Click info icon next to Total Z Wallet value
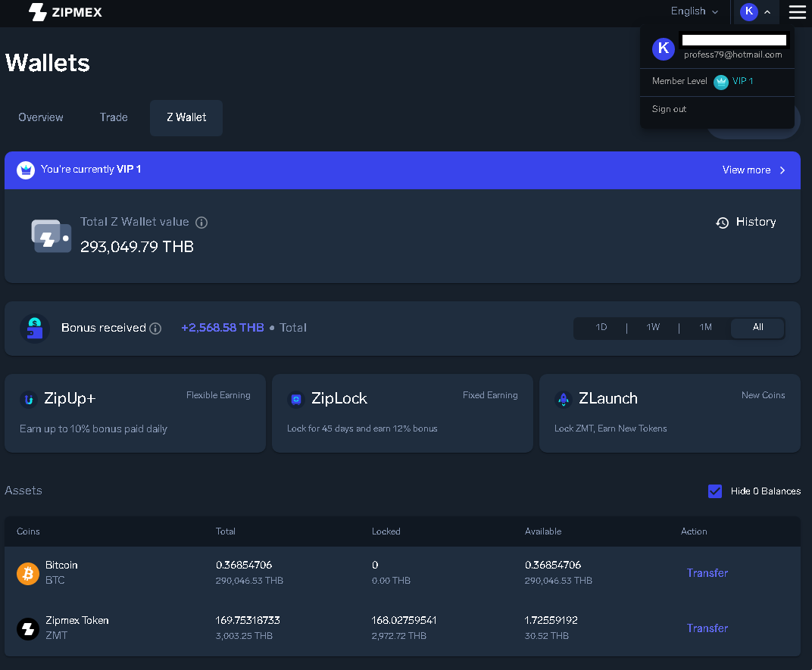The width and height of the screenshot is (812, 670). point(201,223)
